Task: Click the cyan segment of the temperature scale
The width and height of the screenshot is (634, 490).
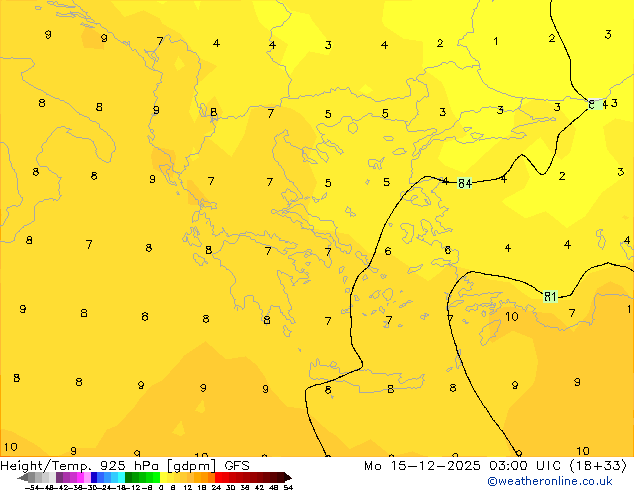Action: [x=121, y=477]
